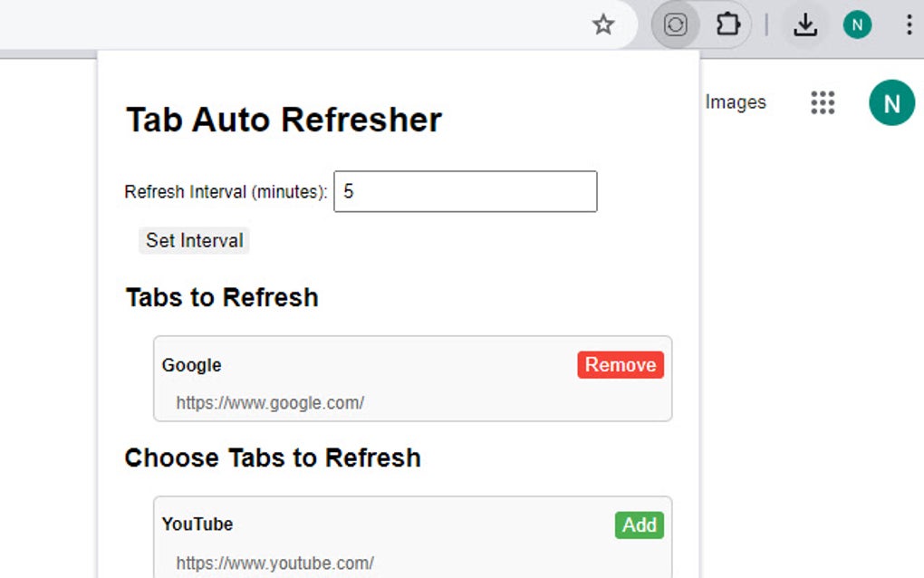Click the pinned Tab Auto Refresher extension icon
This screenshot has height=578, width=924.
pyautogui.click(x=674, y=24)
